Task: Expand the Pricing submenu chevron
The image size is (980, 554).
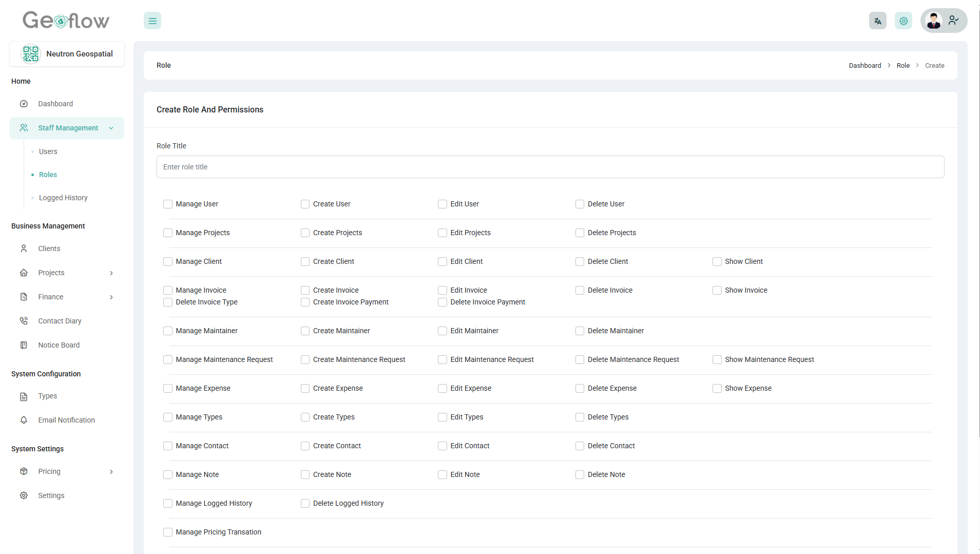Action: pos(111,472)
